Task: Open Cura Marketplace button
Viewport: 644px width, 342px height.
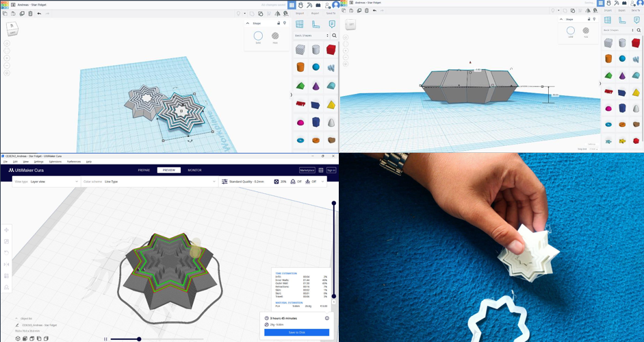Action: (307, 170)
